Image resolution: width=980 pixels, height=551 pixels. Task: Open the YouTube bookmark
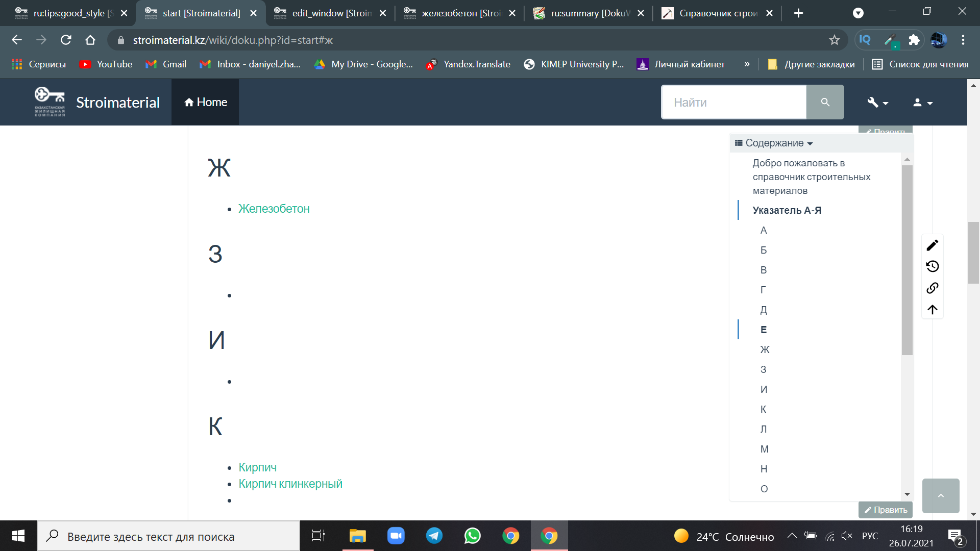106,64
